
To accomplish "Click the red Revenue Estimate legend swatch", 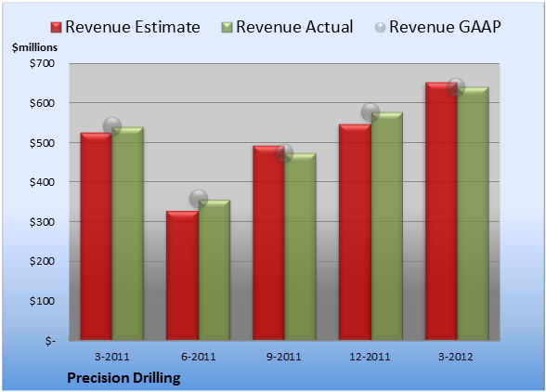I will (56, 28).
